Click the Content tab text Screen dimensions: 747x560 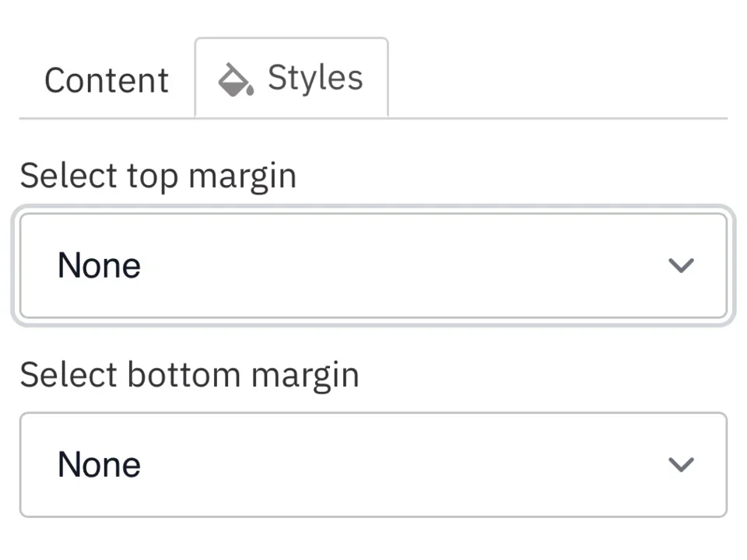tap(106, 79)
